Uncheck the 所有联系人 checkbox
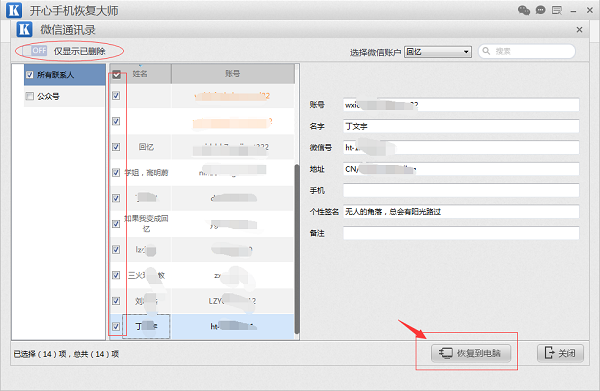The width and height of the screenshot is (600, 391). tap(29, 75)
